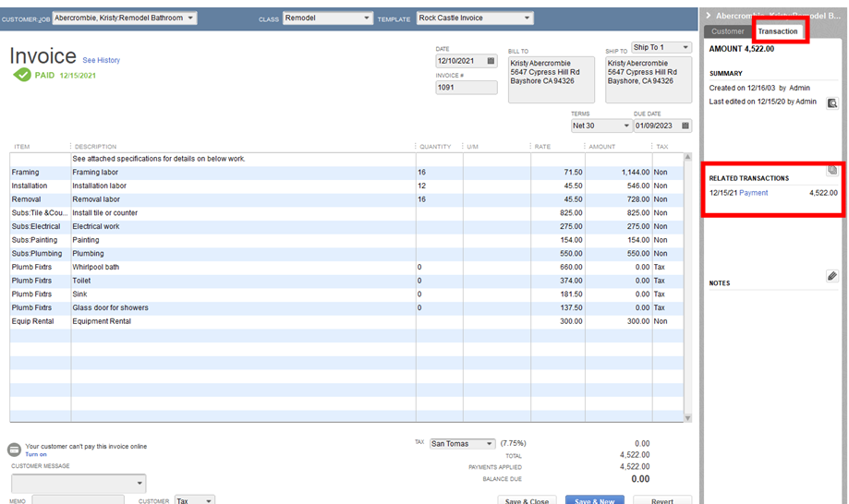
Task: Open the Class dropdown set to Remodel
Action: [367, 18]
